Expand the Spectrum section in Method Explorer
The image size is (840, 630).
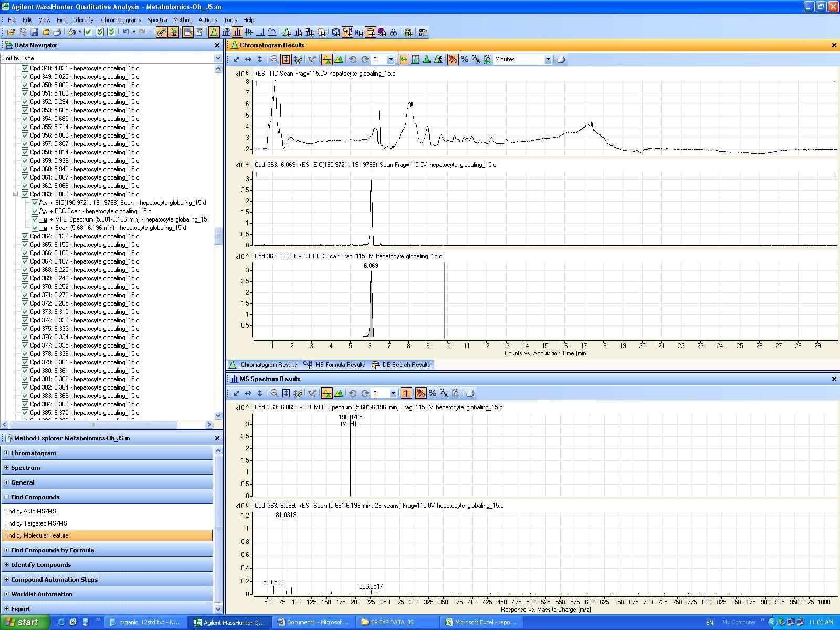[6, 468]
